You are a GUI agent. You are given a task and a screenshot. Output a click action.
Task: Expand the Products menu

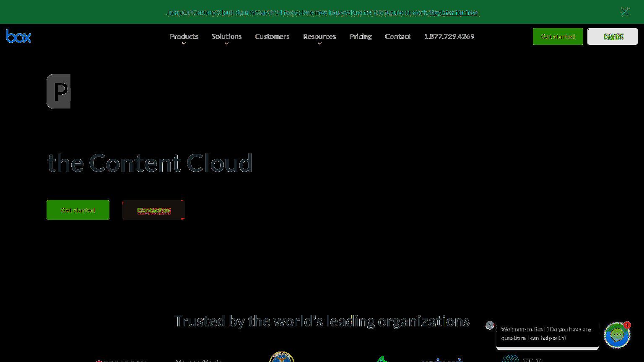tap(184, 37)
